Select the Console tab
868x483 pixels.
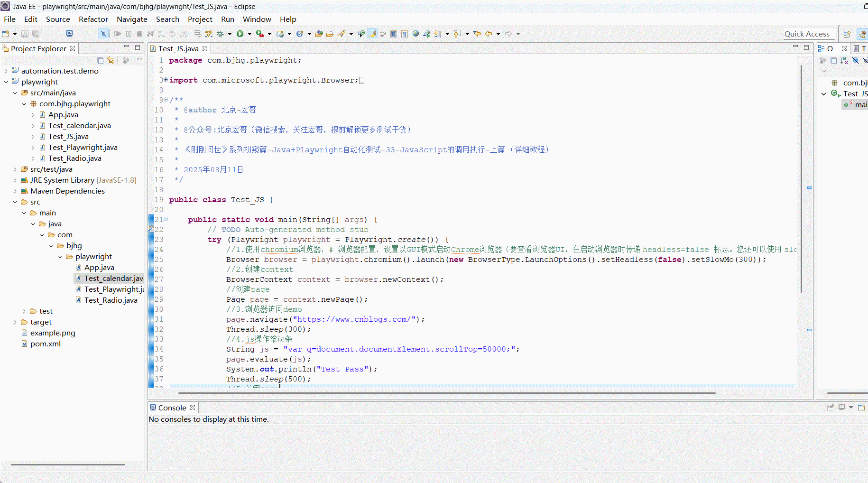tap(172, 408)
